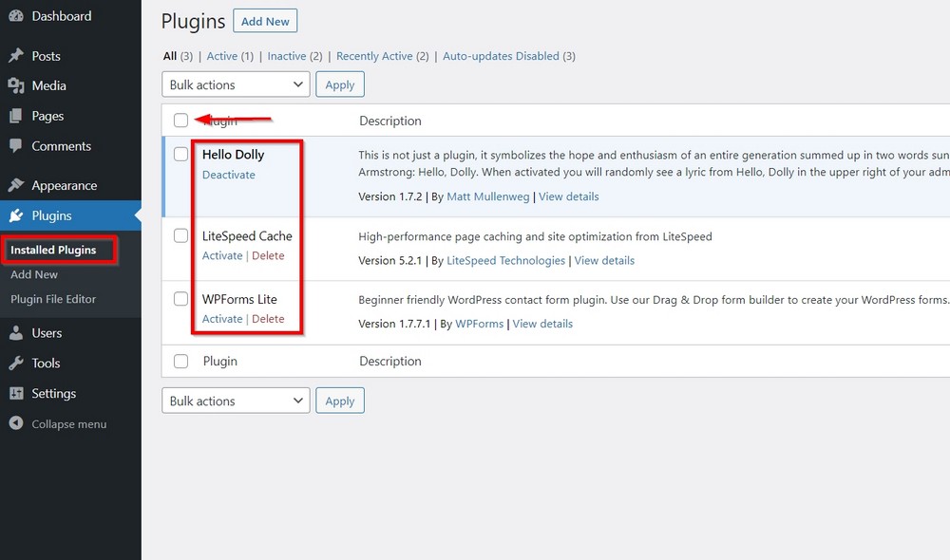Open Plugin File Editor submenu item
The image size is (950, 560).
[x=53, y=299]
